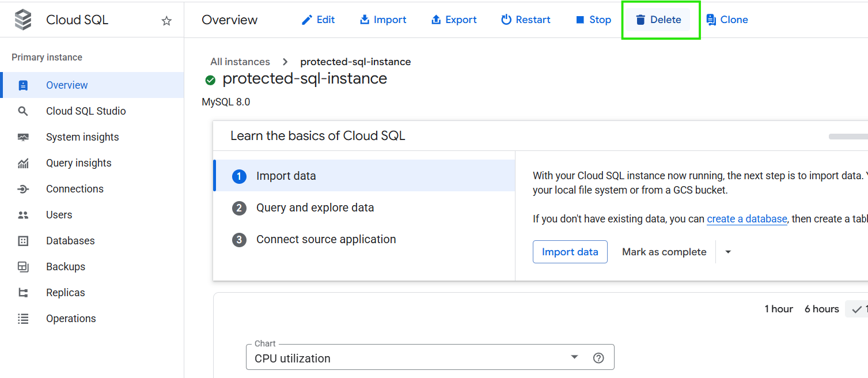Click the Import toolbar button
The image size is (868, 378).
click(x=383, y=20)
